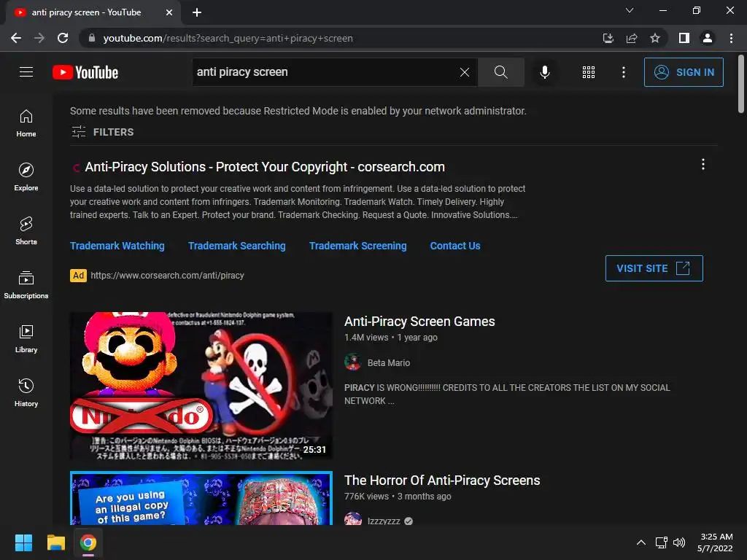Open the Chrome three-dot menu
Screen dimensions: 747x560
731,38
